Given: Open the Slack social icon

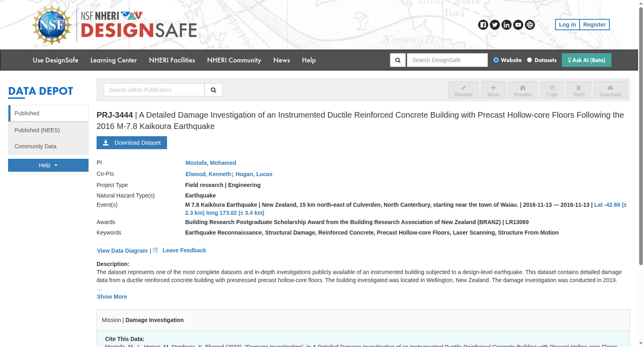Looking at the screenshot, I should pos(530,25).
